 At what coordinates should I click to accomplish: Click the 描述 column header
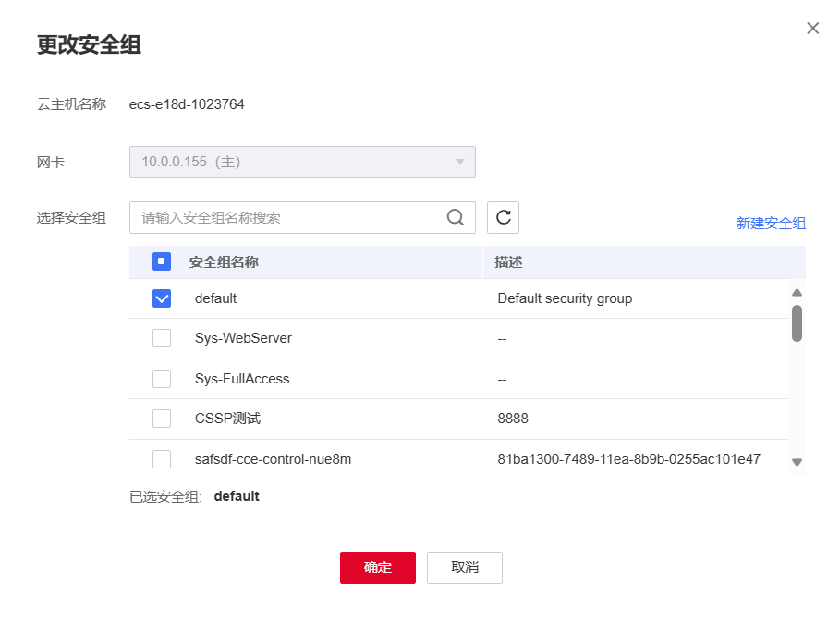pyautogui.click(x=509, y=262)
